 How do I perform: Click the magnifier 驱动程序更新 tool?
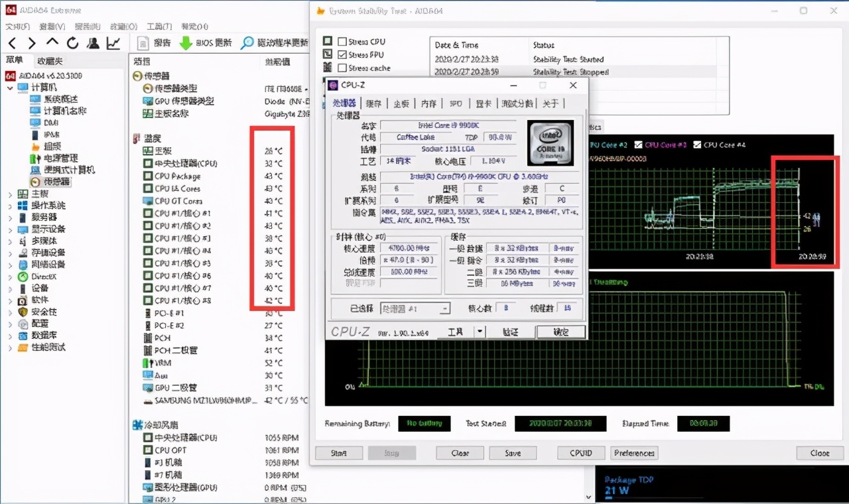[x=274, y=43]
